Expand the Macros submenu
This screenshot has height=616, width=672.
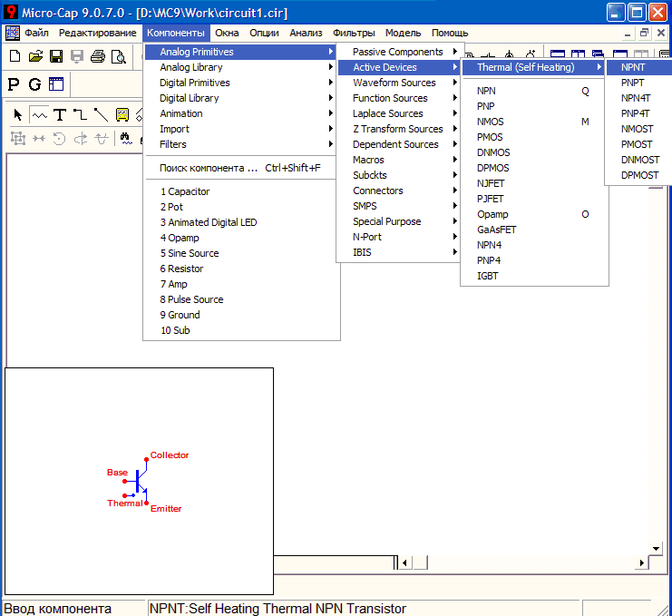coord(399,160)
